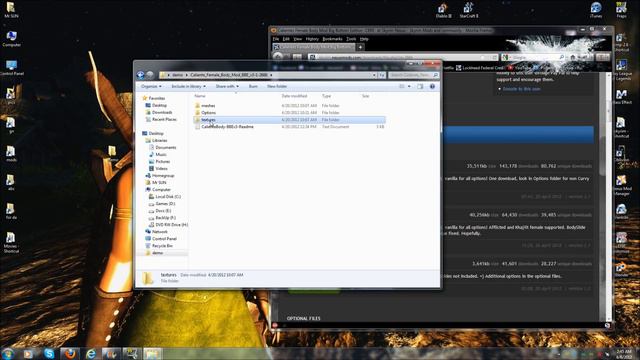Screen dimensions: 640x360
Task: Open the Pictures library
Action: coord(162,162)
